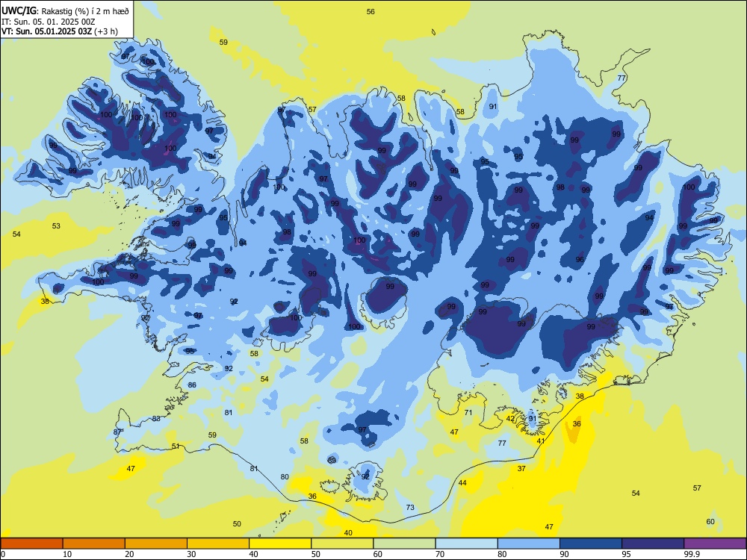
Task: Click the legend tick label '90'
Action: (564, 554)
